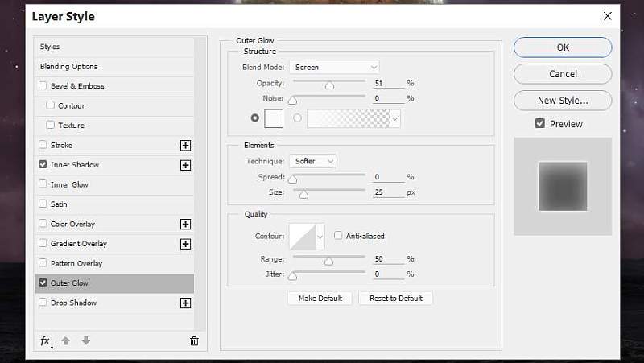Add another Gradient Overlay with plus icon

click(186, 244)
